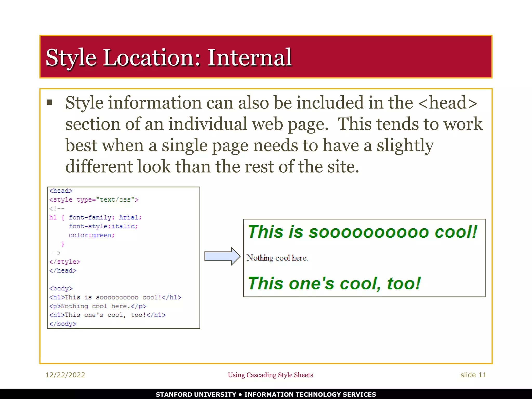Click the 'Style Location: Internal' slide title
Image resolution: width=532 pixels, height=399 pixels.
pos(169,58)
